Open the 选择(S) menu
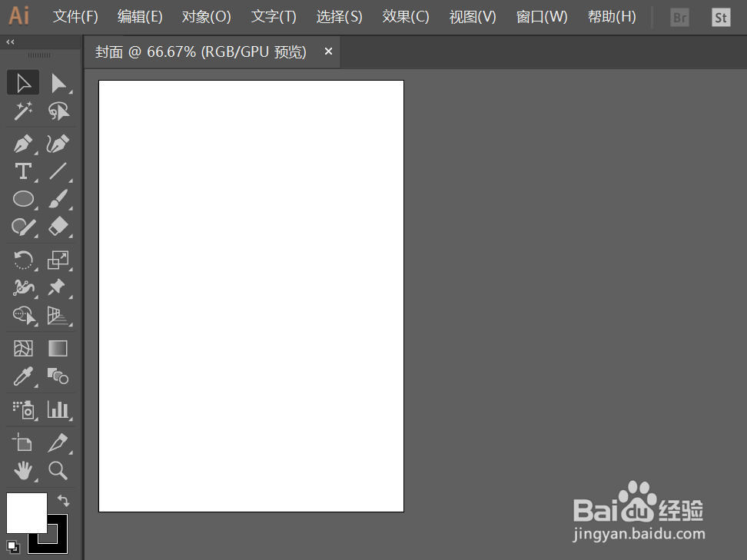 pos(339,17)
